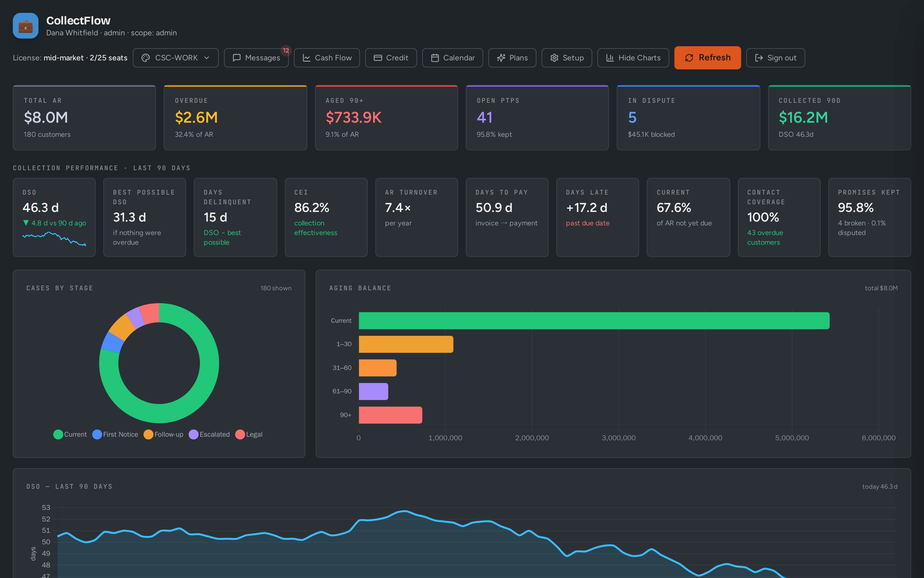Click the green DSO down-trend triangle
This screenshot has width=924, height=578.
[x=26, y=223]
